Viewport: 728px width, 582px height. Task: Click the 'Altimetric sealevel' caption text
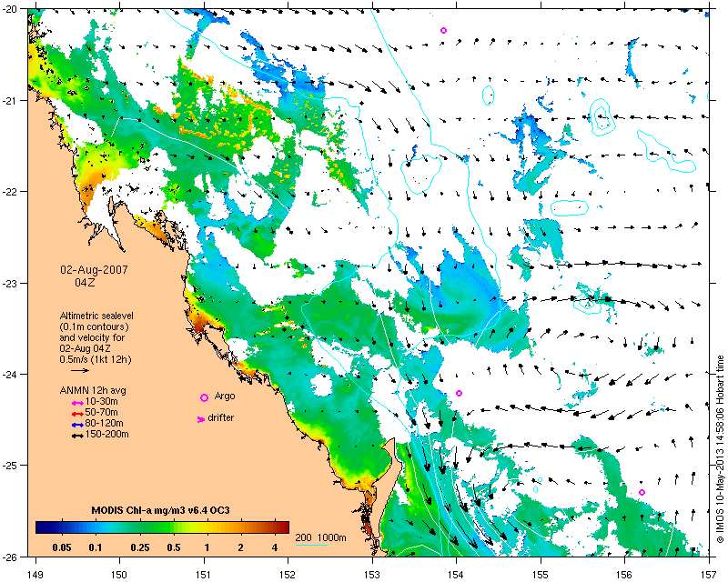point(96,316)
